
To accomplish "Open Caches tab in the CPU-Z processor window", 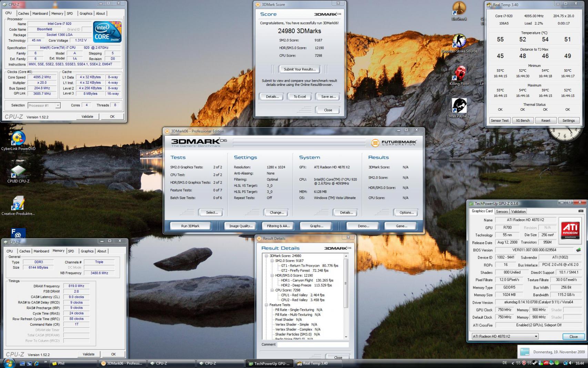I will tap(23, 13).
